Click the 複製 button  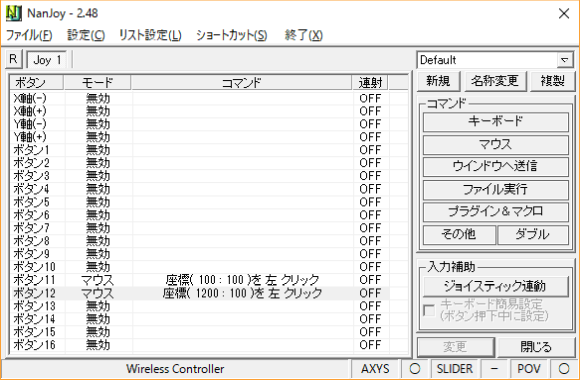tap(552, 81)
